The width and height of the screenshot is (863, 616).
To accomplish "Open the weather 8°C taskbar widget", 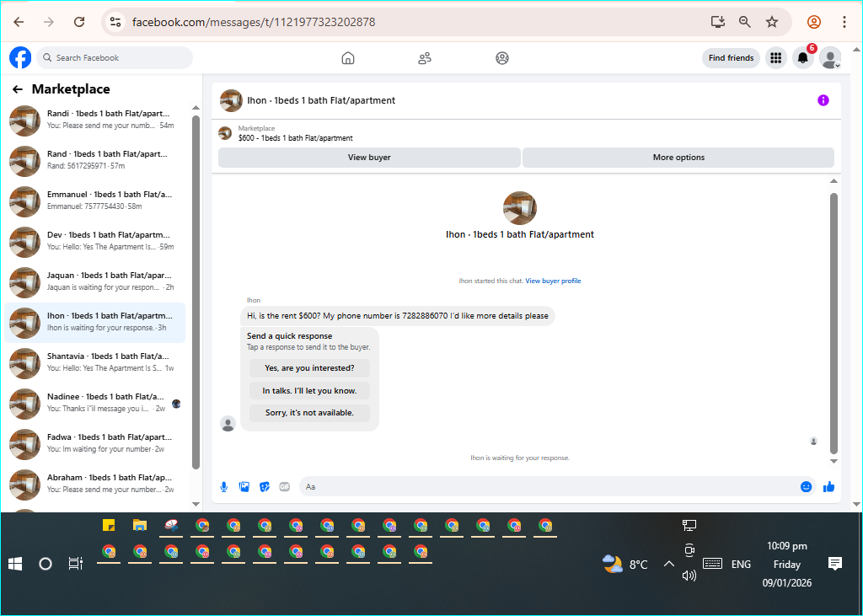I will (625, 565).
